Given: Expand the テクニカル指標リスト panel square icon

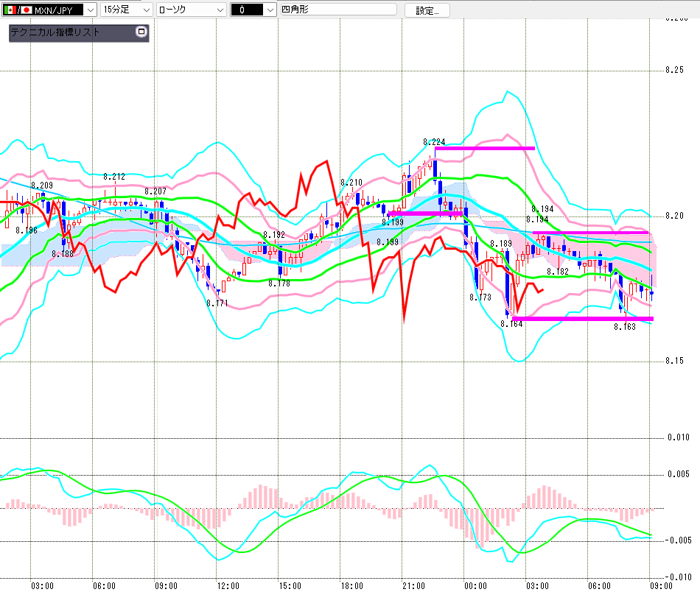Looking at the screenshot, I should tap(141, 32).
